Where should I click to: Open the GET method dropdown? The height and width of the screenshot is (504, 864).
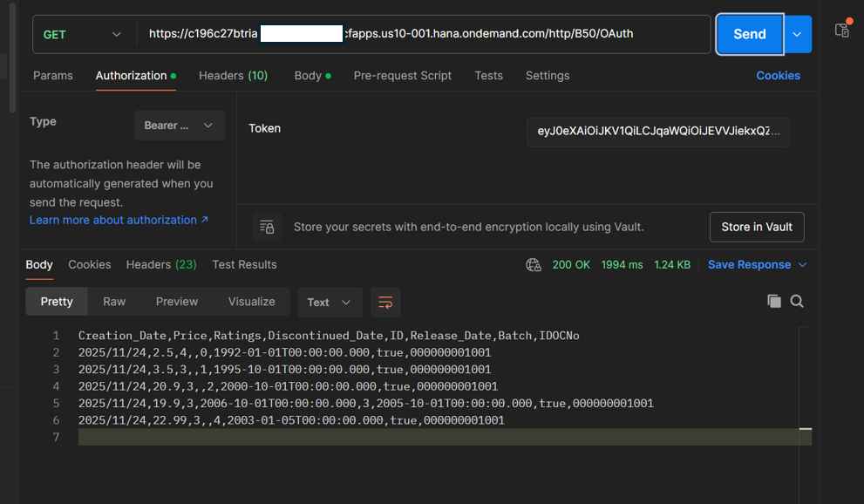(x=82, y=34)
